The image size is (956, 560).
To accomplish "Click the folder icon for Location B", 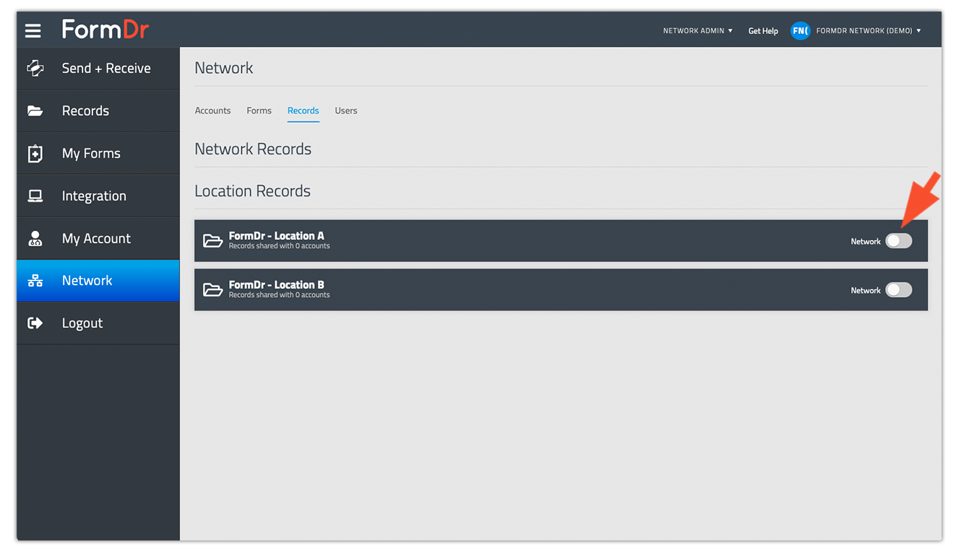I will (x=212, y=290).
